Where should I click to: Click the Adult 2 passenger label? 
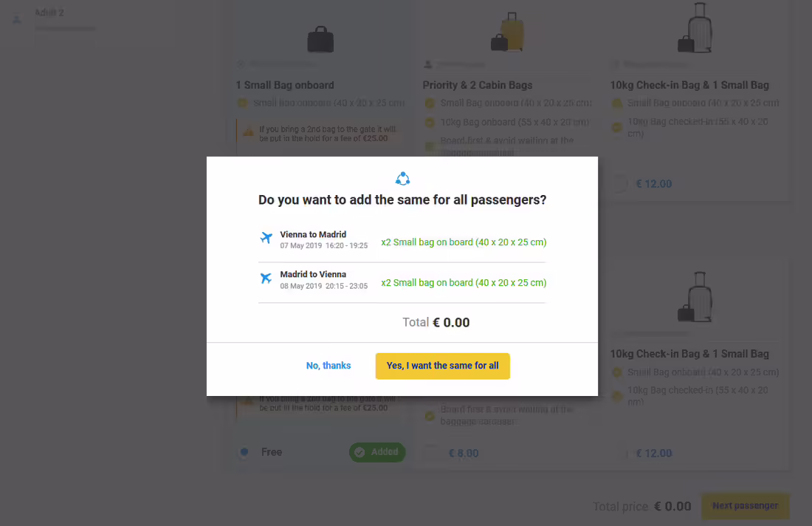pos(49,13)
